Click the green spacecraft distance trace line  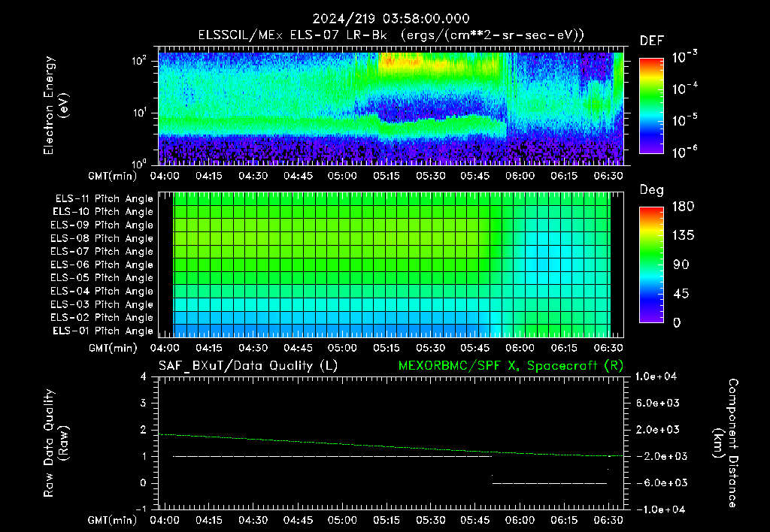pos(391,446)
